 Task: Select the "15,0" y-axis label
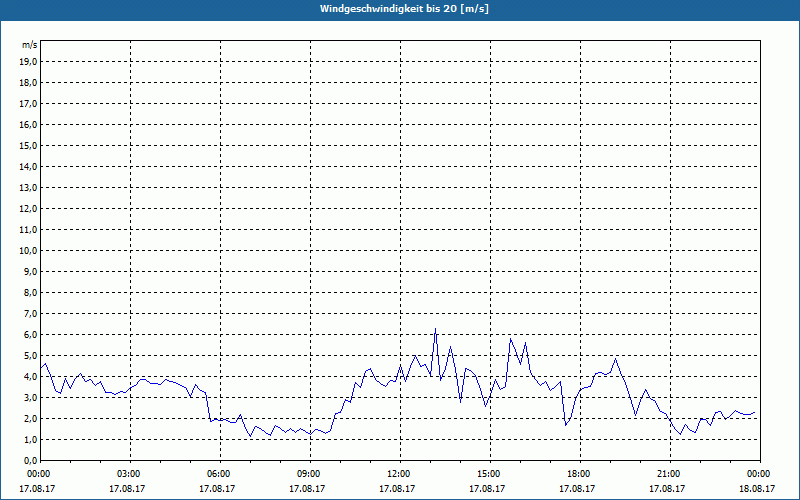pos(28,145)
